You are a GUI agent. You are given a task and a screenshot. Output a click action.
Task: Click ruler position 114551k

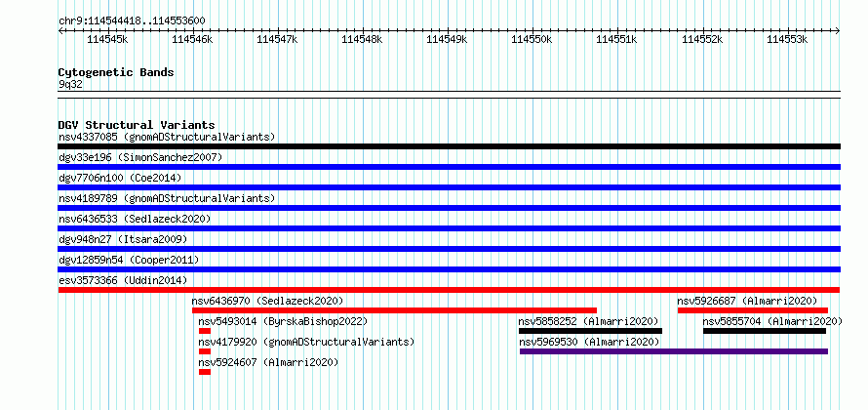point(617,40)
